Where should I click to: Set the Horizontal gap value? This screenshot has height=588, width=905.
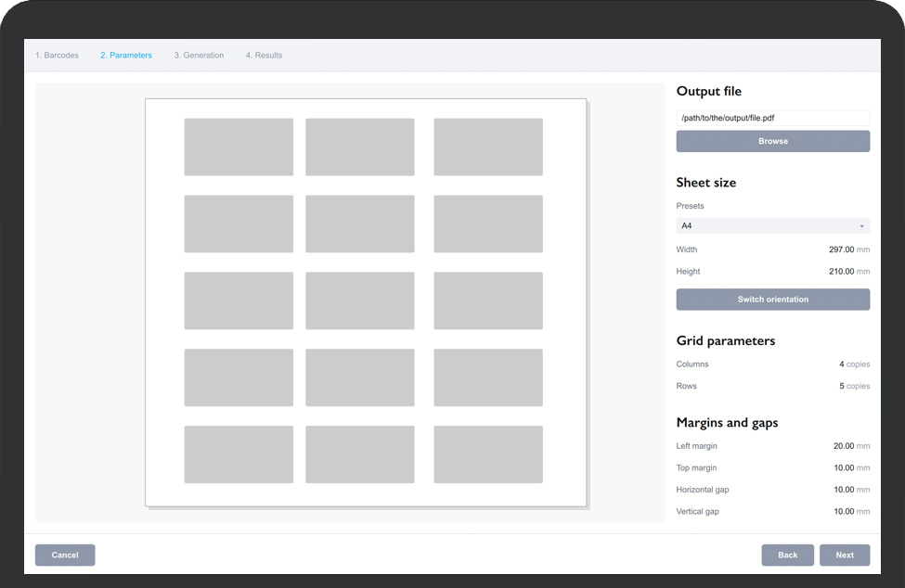coord(843,490)
